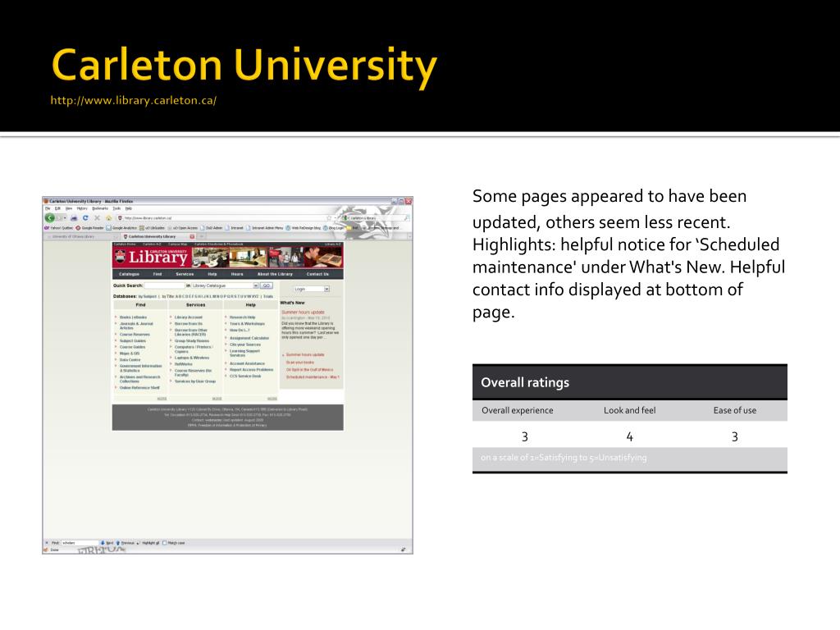The height and width of the screenshot is (630, 840).
Task: Click the Firefox address bar
Action: point(225,218)
